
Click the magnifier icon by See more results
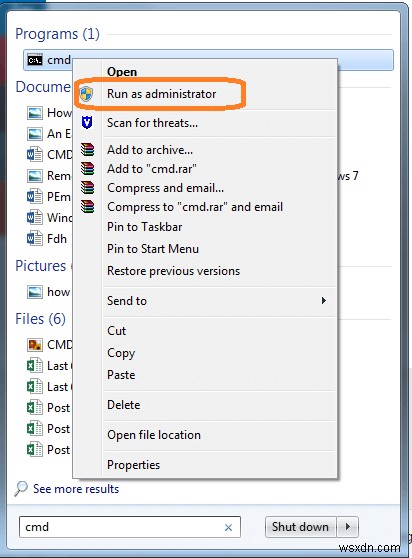21,488
